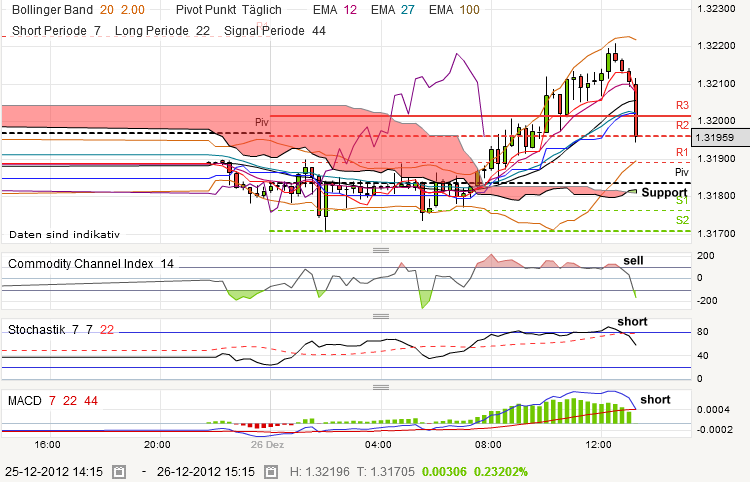Viewport: 750px width, 482px height.
Task: Click the 1.32200 price axis label
Action: [x=716, y=46]
